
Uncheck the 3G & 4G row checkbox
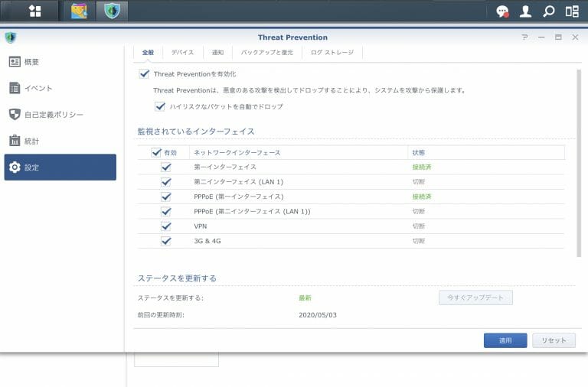(x=166, y=241)
